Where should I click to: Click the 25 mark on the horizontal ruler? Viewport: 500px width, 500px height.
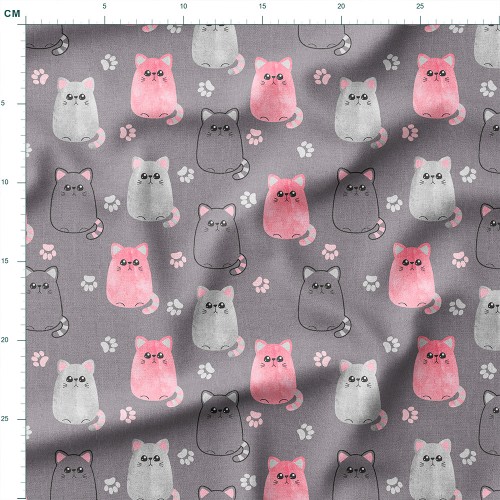420,6
